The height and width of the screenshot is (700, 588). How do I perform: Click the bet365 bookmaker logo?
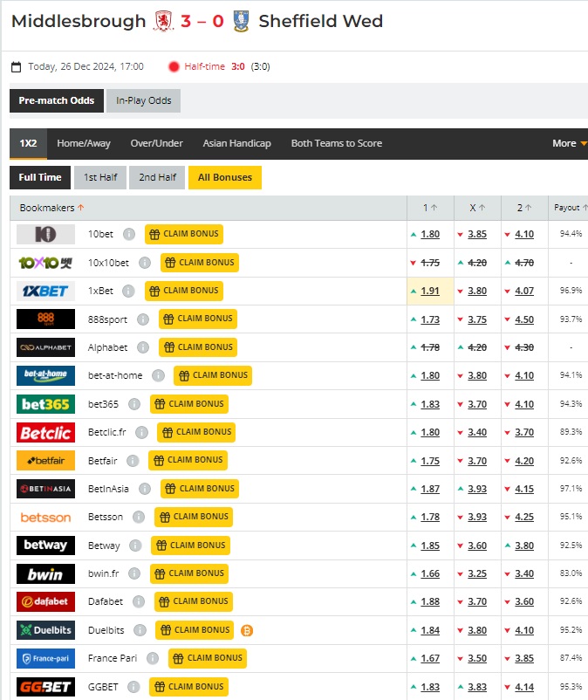(x=45, y=404)
